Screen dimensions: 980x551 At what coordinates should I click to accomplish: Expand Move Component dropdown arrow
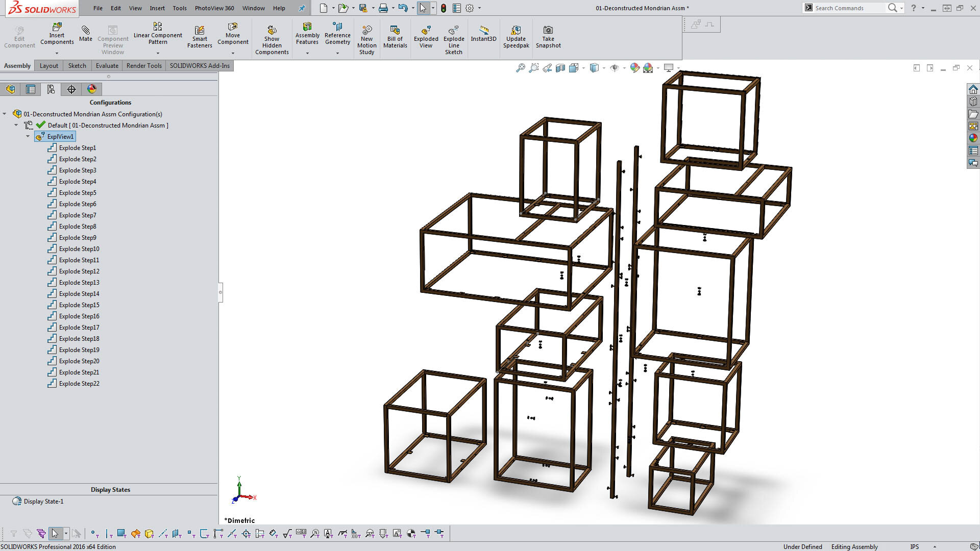point(233,53)
